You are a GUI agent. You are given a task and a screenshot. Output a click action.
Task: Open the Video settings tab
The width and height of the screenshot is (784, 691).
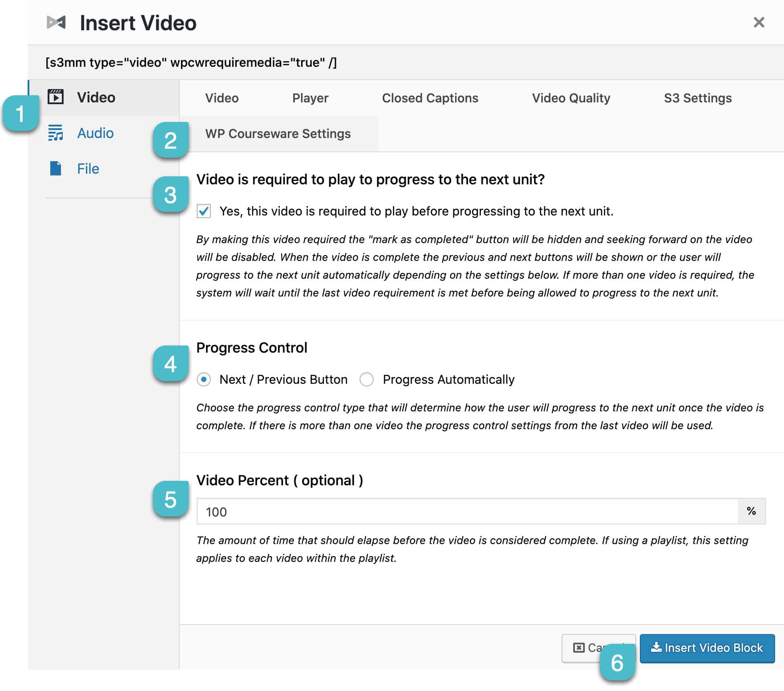coord(222,98)
